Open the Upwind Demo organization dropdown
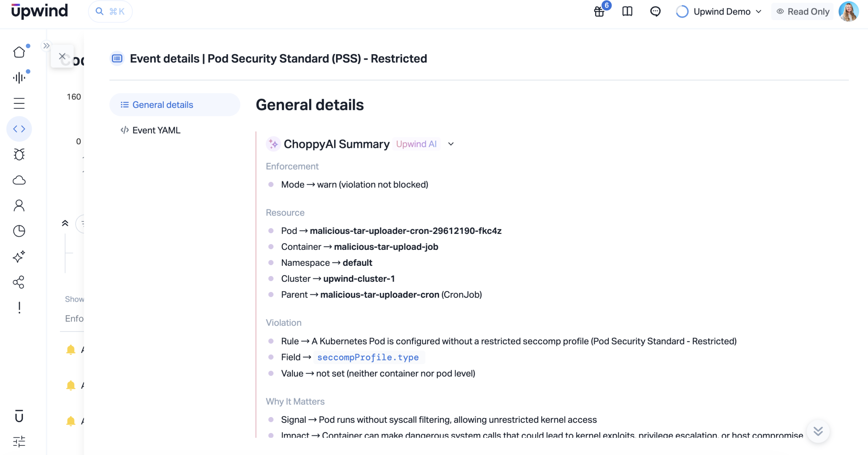The image size is (868, 455). tap(719, 12)
